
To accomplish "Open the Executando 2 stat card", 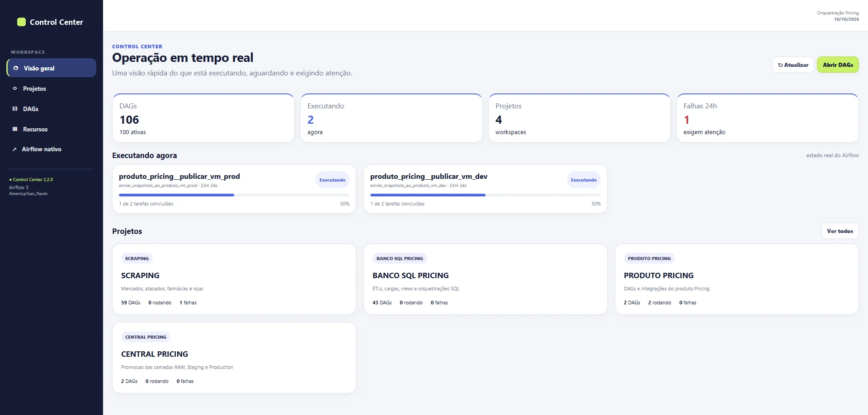I will tap(392, 118).
